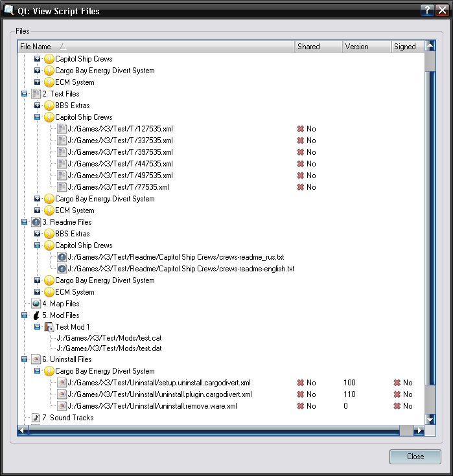Collapse the 3. Readme Files group
453x476 pixels.
pyautogui.click(x=25, y=222)
